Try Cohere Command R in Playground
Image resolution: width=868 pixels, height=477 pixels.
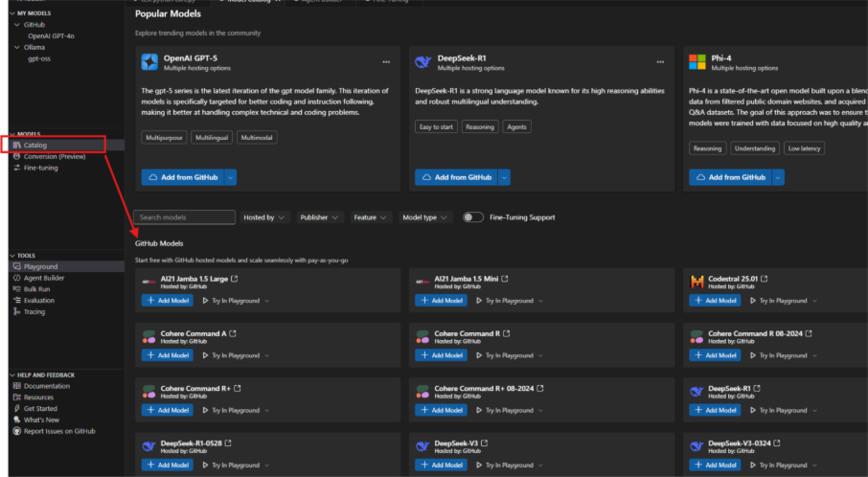pyautogui.click(x=505, y=355)
